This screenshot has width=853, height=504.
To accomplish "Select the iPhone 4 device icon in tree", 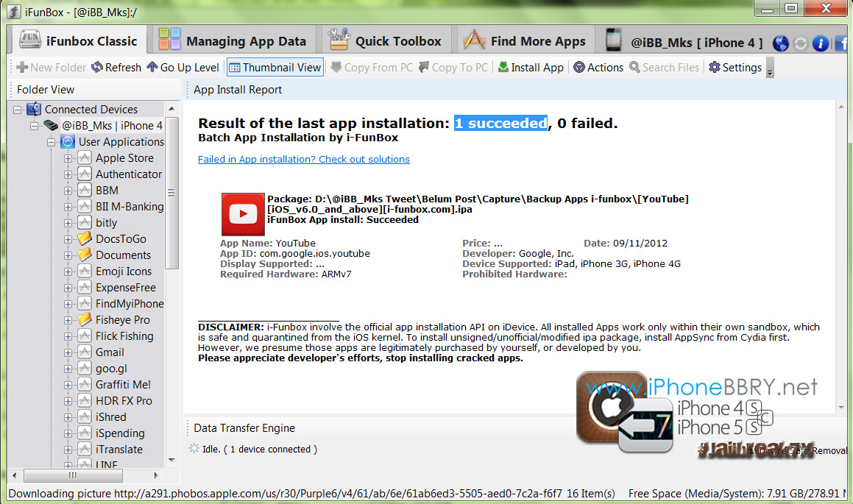I will tap(51, 126).
